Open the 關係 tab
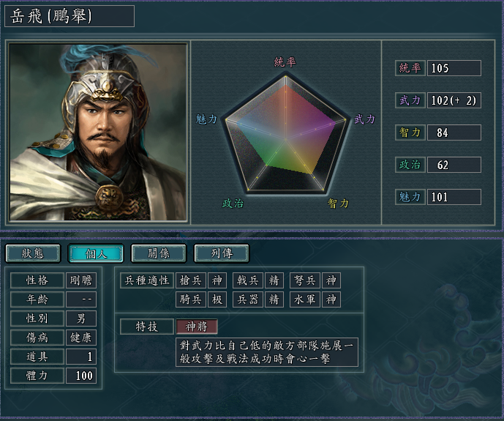The image size is (504, 421). 159,253
